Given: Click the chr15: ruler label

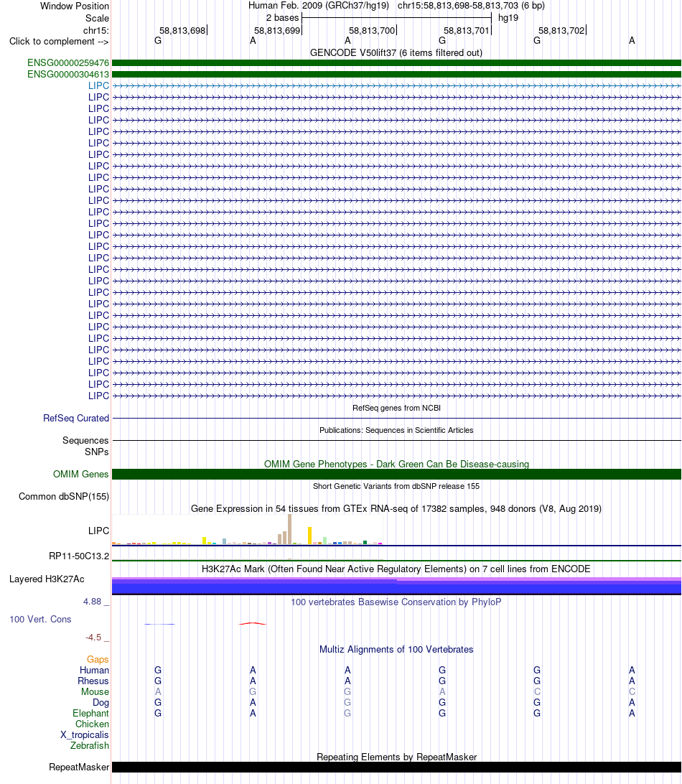Looking at the screenshot, I should [96, 30].
